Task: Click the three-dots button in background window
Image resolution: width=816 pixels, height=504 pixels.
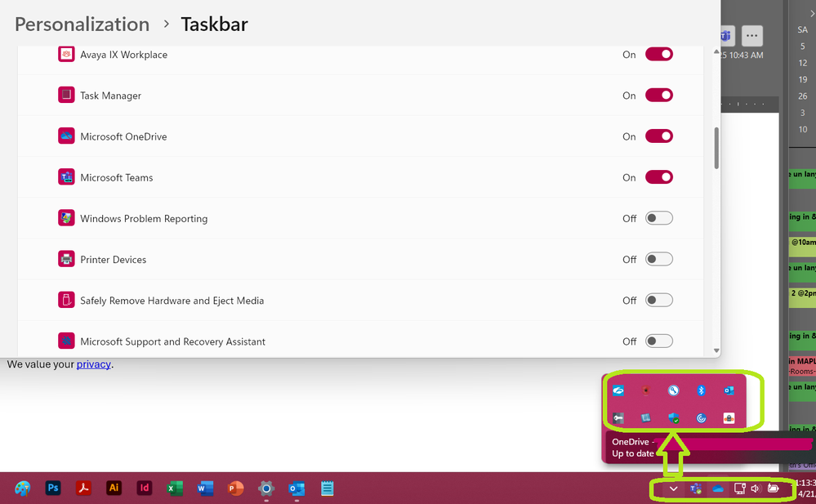Action: pos(752,36)
